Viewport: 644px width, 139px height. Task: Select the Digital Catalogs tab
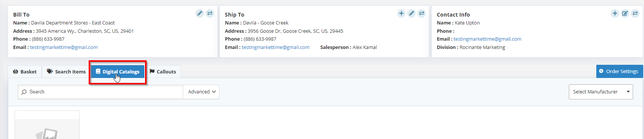coord(118,72)
